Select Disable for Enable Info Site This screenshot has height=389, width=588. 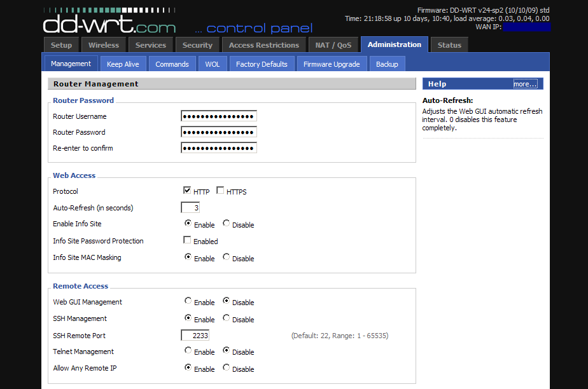point(226,223)
